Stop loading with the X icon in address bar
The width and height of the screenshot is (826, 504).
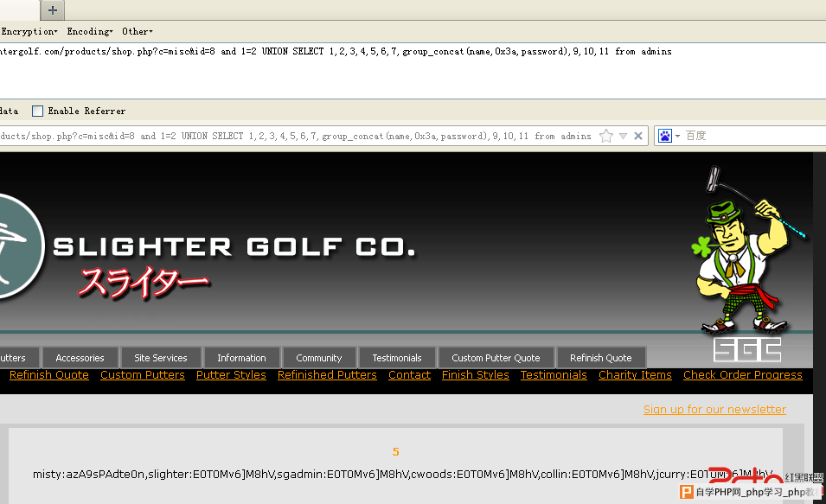(638, 136)
